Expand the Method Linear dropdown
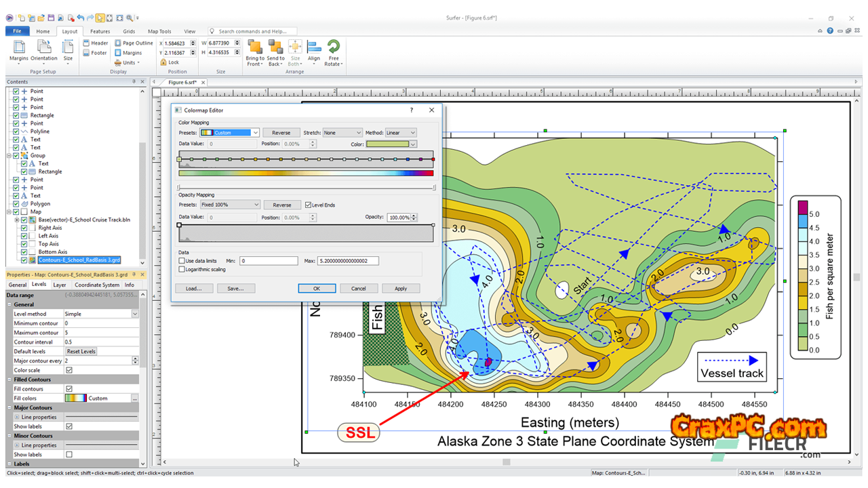This screenshot has height=488, width=868. click(401, 133)
